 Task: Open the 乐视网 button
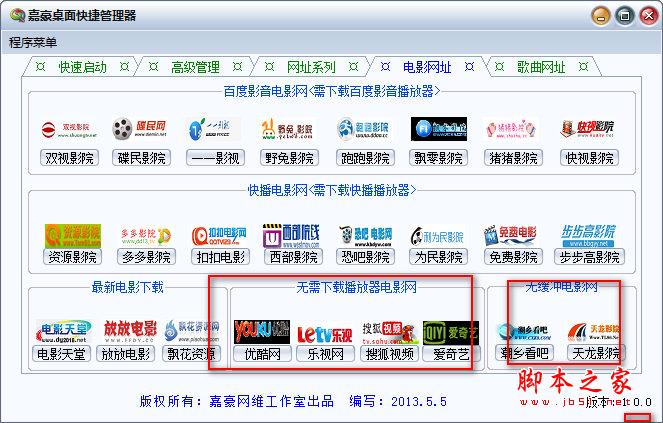click(325, 354)
